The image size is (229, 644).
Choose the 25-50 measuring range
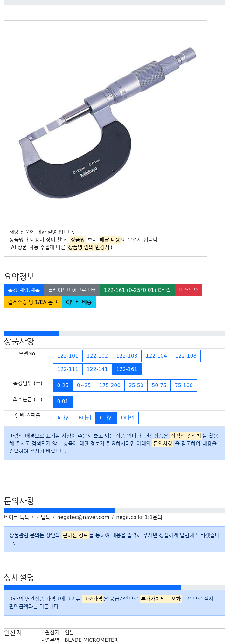tap(136, 386)
